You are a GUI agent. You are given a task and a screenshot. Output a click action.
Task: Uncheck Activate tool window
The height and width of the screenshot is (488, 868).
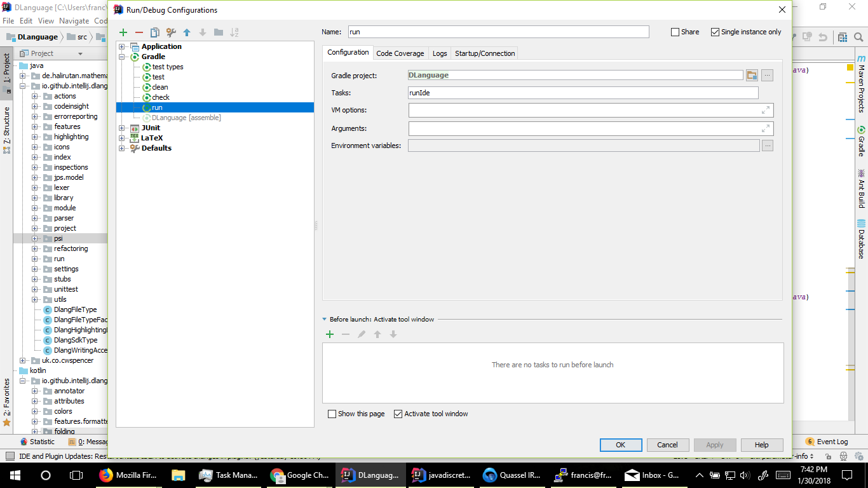point(398,414)
